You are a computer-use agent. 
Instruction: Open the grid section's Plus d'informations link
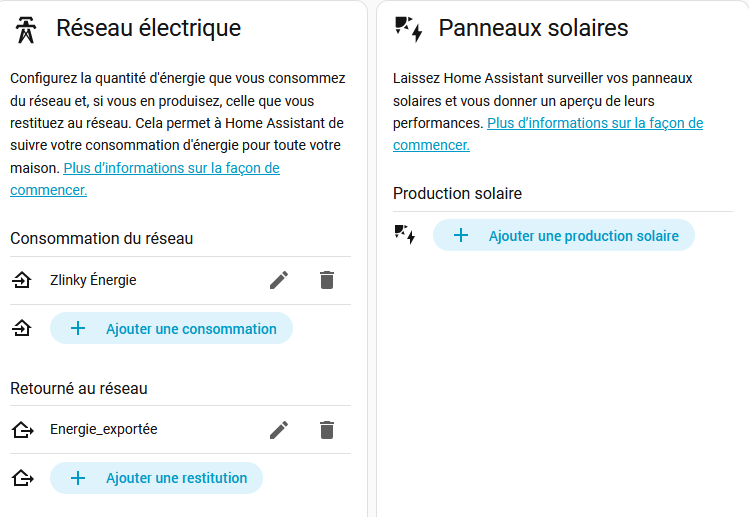170,169
